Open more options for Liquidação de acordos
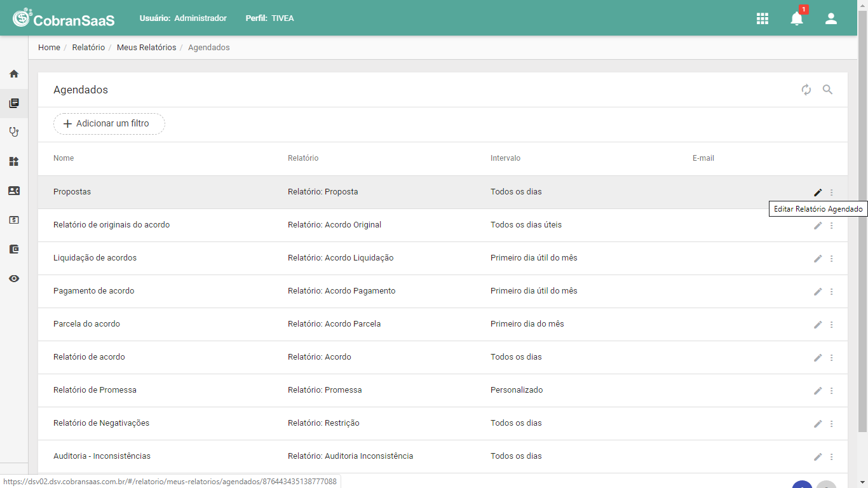The image size is (868, 488). pyautogui.click(x=832, y=259)
